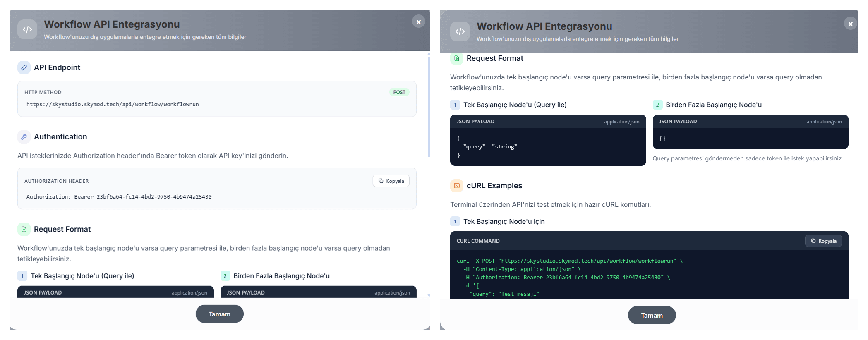Click badge 2 beside Birden Fazla Başlangıç Node'u, left
This screenshot has height=340, width=868.
coord(225,276)
